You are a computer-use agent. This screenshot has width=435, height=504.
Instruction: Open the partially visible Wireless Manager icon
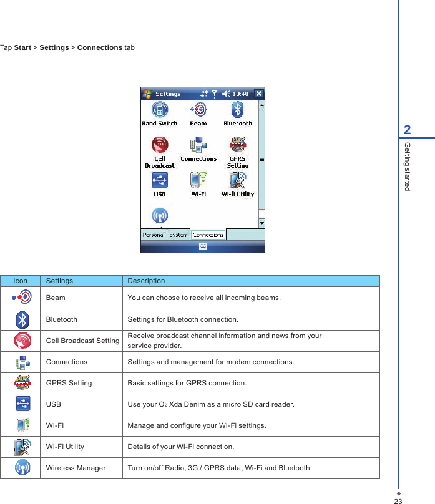160,216
